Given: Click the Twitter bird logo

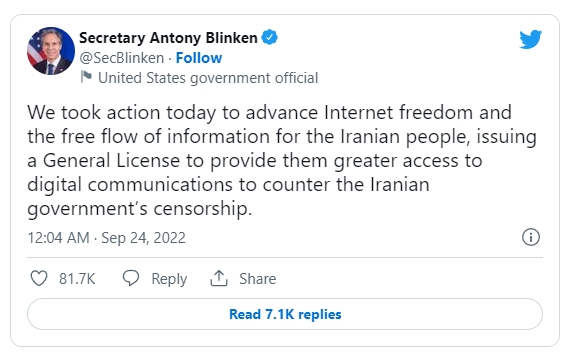Looking at the screenshot, I should (x=531, y=39).
